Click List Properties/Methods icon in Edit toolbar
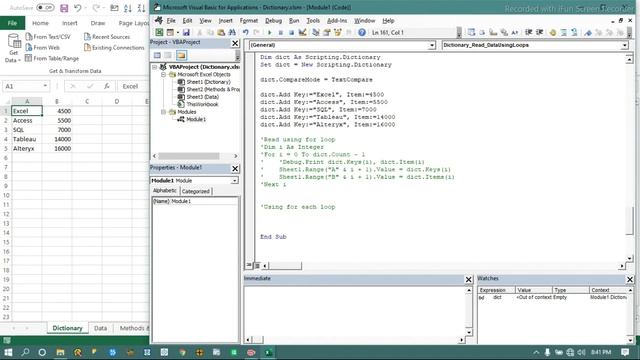The image size is (640, 360). pyautogui.click(x=471, y=33)
